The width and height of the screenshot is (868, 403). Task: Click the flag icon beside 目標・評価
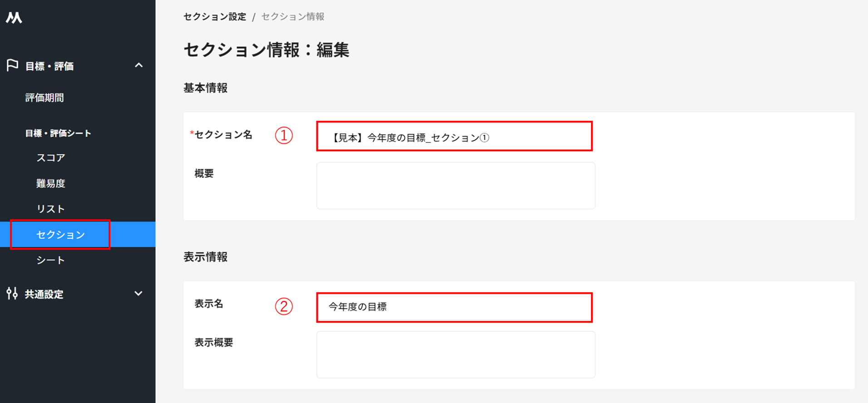click(12, 65)
